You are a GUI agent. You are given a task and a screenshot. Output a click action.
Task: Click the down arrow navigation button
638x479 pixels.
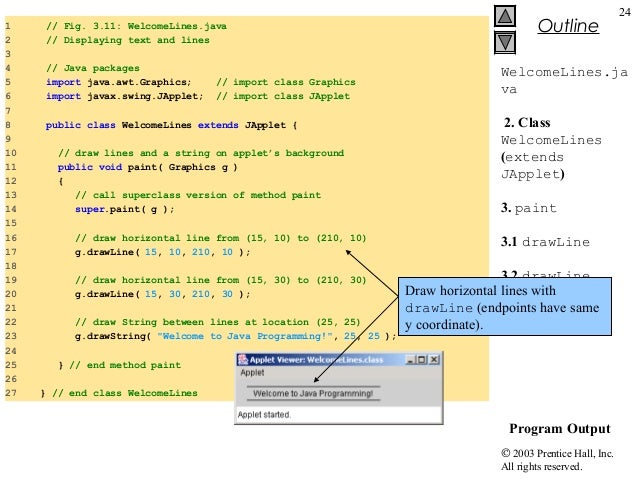(x=505, y=42)
